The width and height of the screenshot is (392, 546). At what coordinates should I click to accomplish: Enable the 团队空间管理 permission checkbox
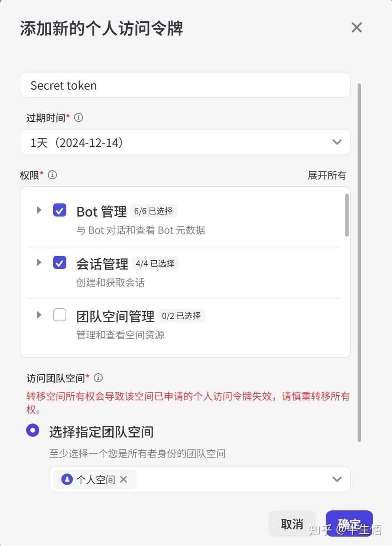[60, 315]
